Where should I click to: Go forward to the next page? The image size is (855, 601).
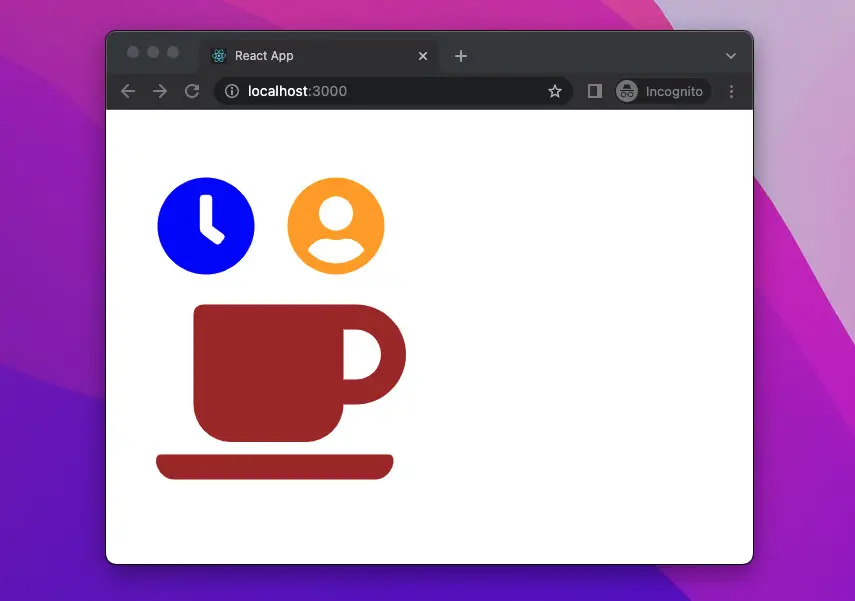(160, 91)
